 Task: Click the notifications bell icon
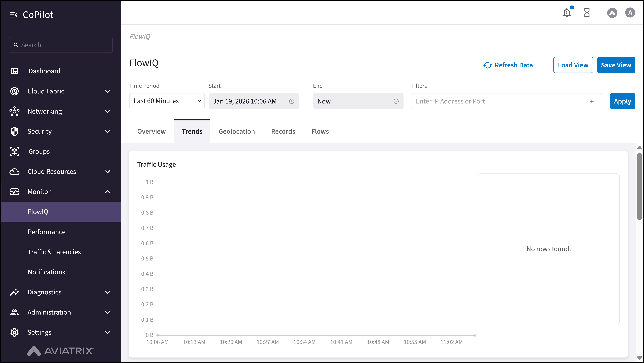[567, 13]
